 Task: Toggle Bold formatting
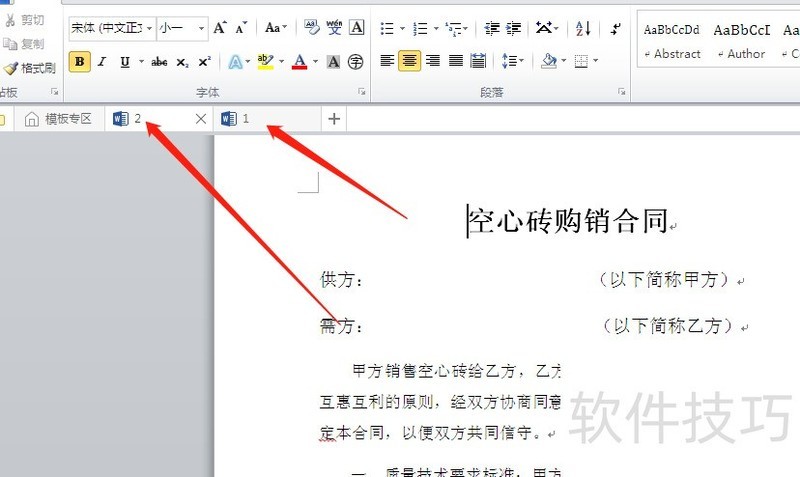(x=80, y=62)
